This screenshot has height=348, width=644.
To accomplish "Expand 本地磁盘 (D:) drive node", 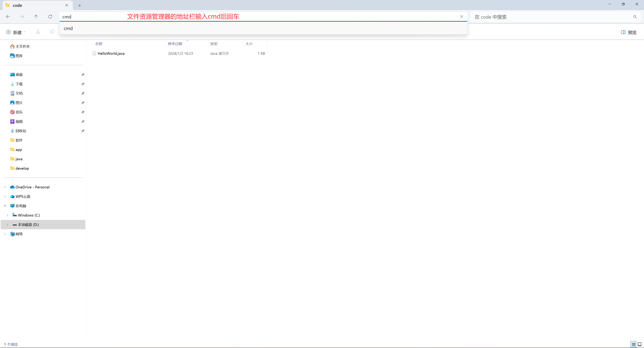I will [x=8, y=225].
